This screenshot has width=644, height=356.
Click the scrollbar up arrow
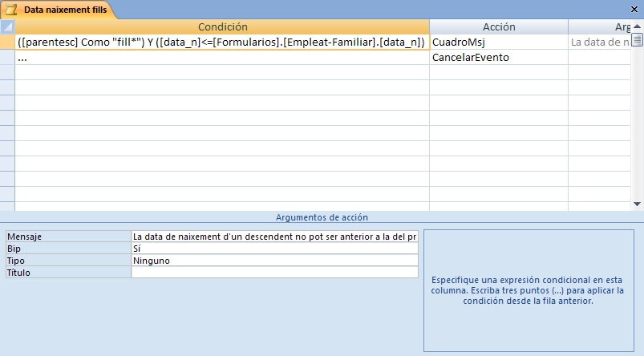pos(638,27)
